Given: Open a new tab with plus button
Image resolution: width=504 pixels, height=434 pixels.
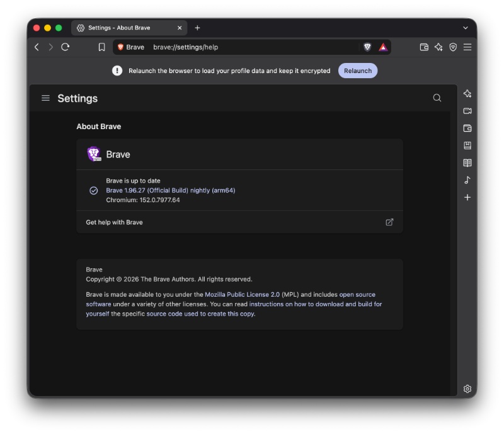Looking at the screenshot, I should [x=197, y=28].
